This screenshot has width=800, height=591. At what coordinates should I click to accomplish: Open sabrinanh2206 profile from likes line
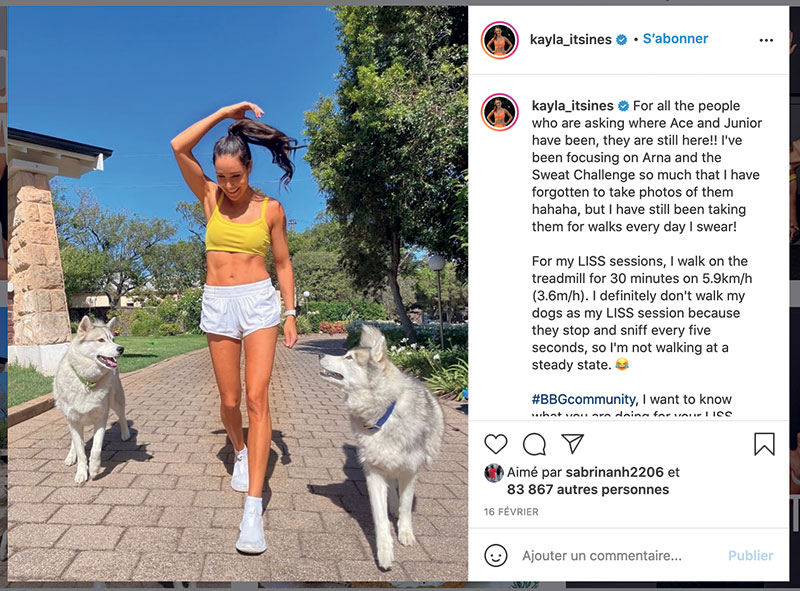point(614,472)
